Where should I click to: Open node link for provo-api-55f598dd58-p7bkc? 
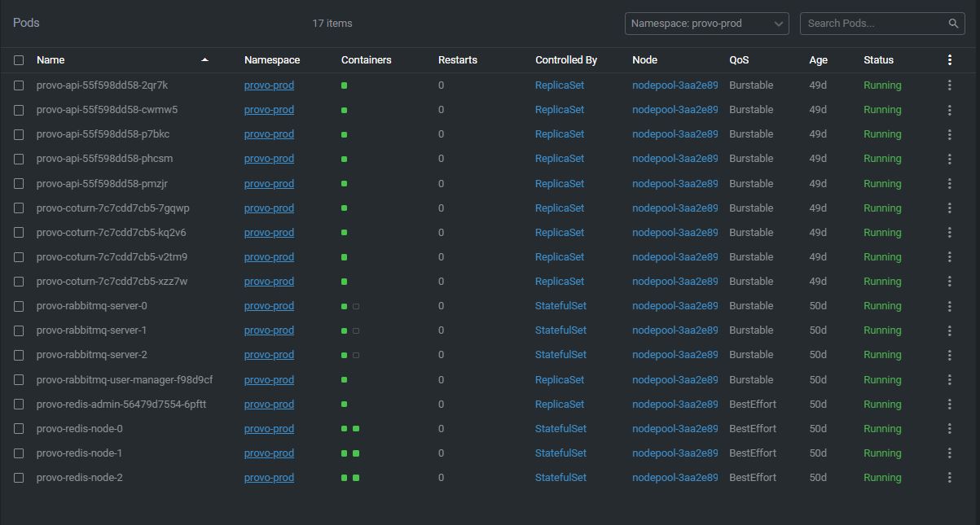click(675, 134)
